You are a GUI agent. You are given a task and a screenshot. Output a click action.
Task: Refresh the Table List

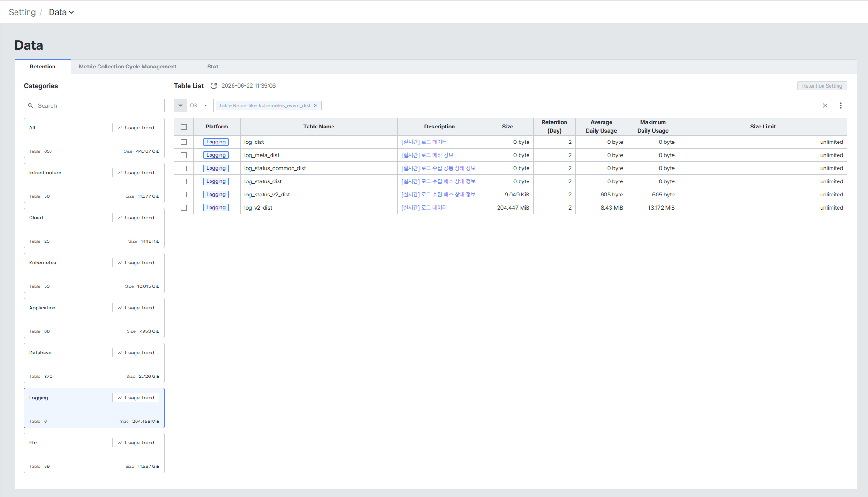pos(214,86)
